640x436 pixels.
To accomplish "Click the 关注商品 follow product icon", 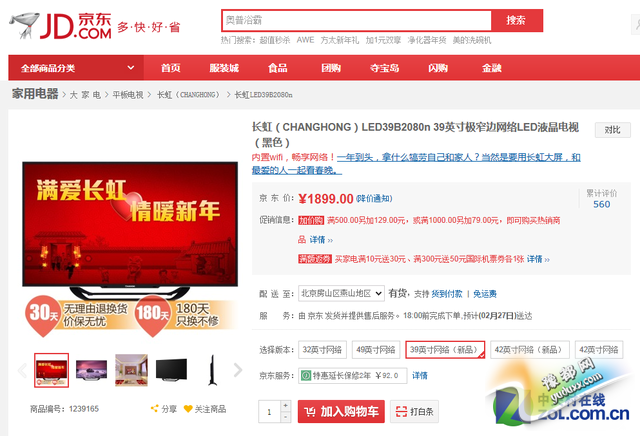I will [204, 409].
